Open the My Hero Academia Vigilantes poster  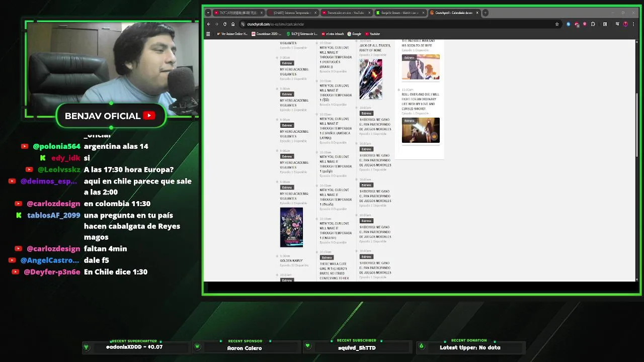pyautogui.click(x=292, y=227)
